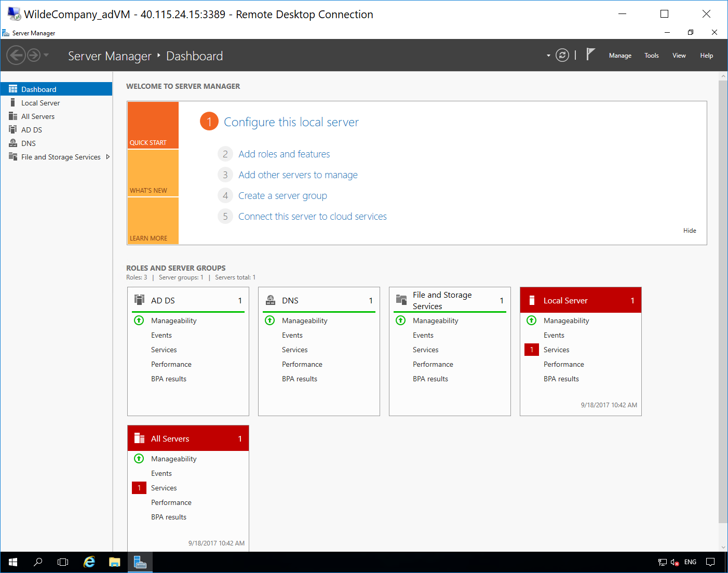The width and height of the screenshot is (728, 573).
Task: Open Services in Local Server tile
Action: click(557, 350)
